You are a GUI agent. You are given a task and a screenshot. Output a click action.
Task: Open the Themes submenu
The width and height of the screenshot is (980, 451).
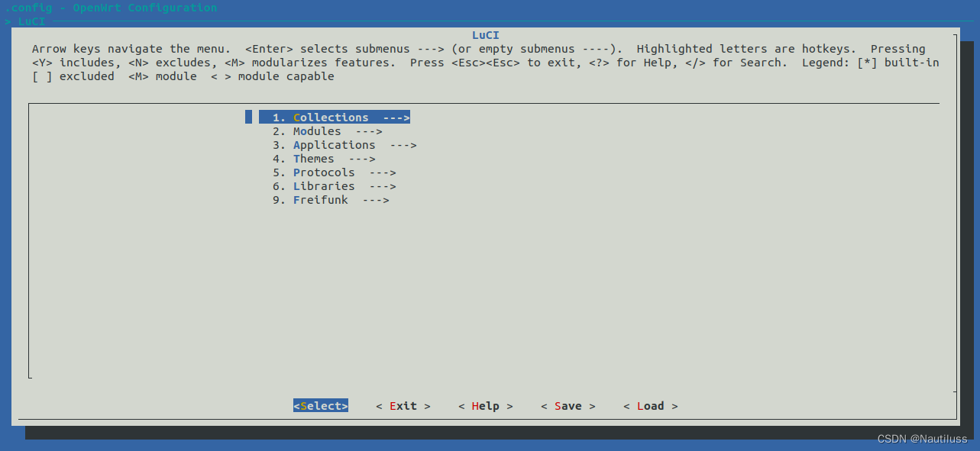tap(324, 159)
